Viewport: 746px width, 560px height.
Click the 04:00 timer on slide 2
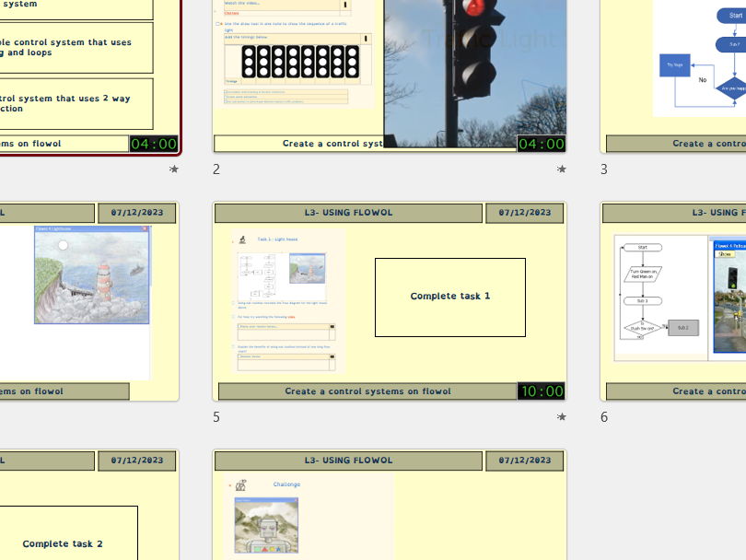(541, 144)
